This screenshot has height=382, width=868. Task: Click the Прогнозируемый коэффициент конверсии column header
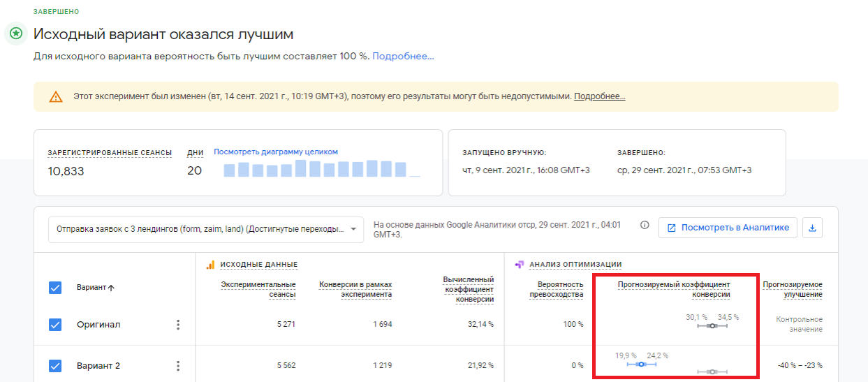[674, 289]
